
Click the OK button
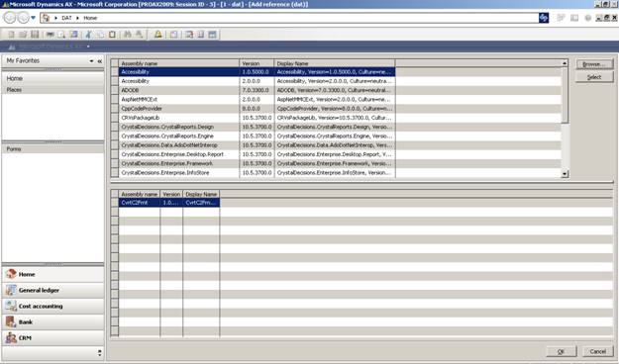coord(561,351)
